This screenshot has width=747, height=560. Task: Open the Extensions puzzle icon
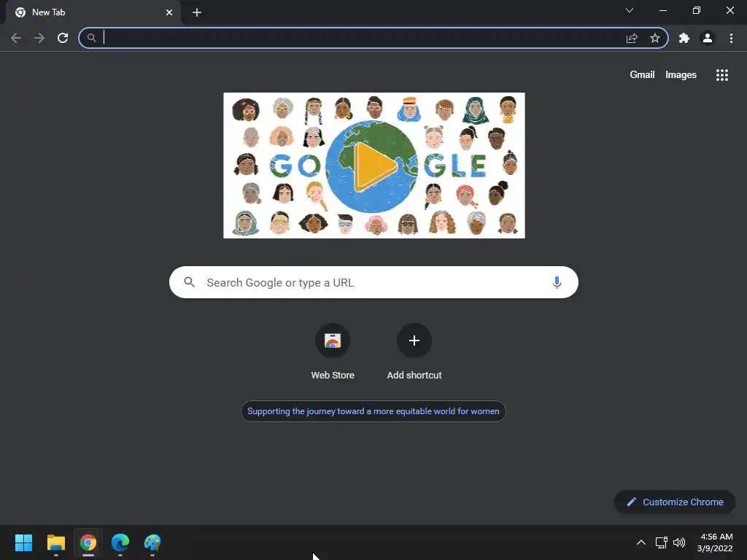[684, 38]
